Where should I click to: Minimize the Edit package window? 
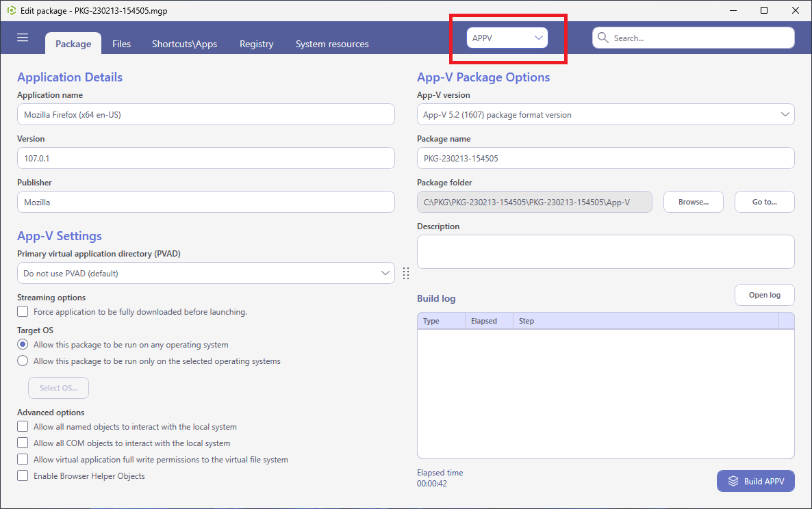pyautogui.click(x=733, y=10)
